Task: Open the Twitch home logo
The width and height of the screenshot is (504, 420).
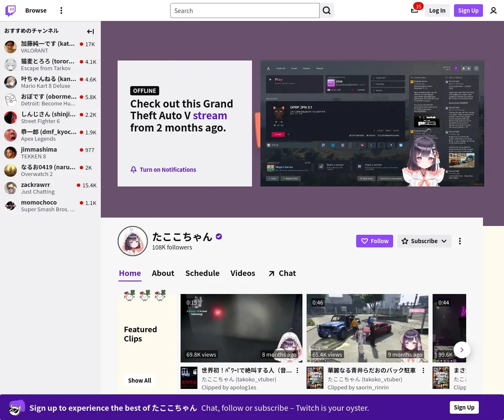Action: click(x=10, y=10)
